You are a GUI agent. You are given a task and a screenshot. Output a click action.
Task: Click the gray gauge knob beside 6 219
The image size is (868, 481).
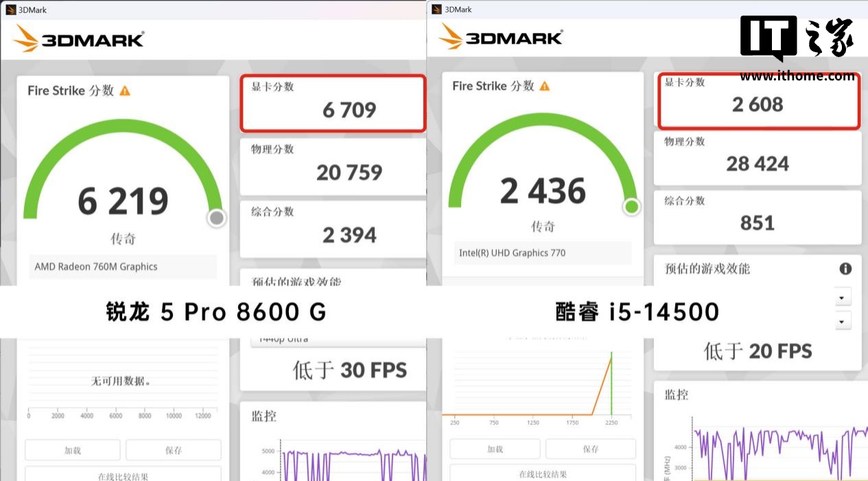click(217, 218)
